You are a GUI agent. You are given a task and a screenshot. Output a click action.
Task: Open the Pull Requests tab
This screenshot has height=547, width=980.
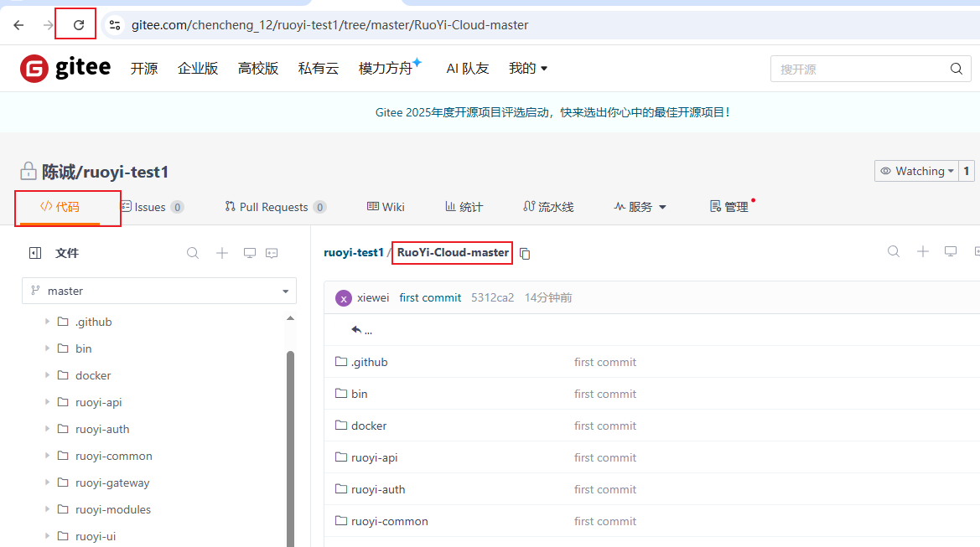(x=276, y=207)
